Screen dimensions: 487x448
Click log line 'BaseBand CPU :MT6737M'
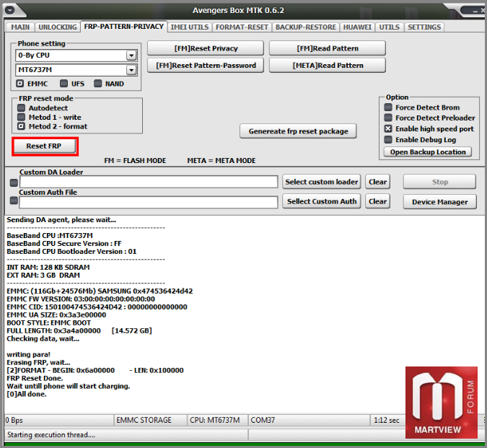coord(50,235)
